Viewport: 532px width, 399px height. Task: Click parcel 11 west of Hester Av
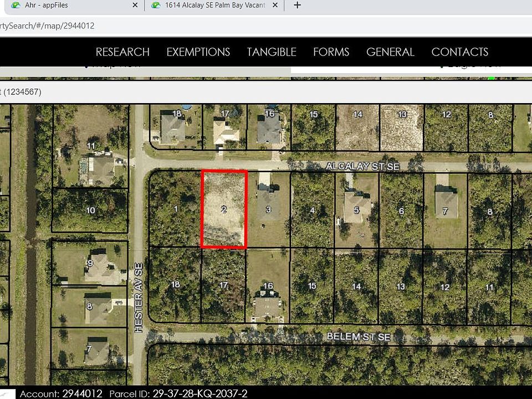tap(90, 146)
